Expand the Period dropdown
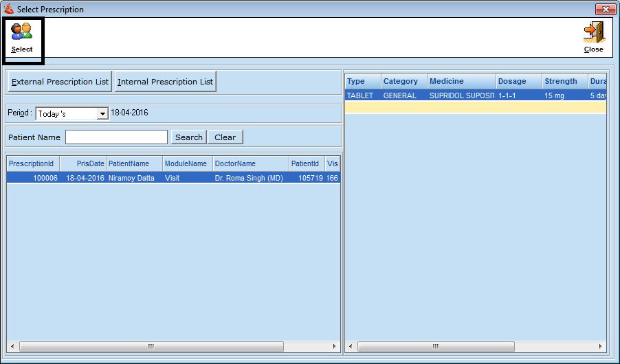 coord(102,114)
